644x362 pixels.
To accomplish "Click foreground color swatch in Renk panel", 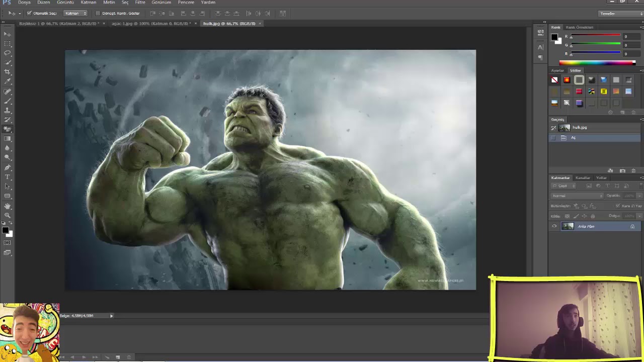I will point(554,37).
